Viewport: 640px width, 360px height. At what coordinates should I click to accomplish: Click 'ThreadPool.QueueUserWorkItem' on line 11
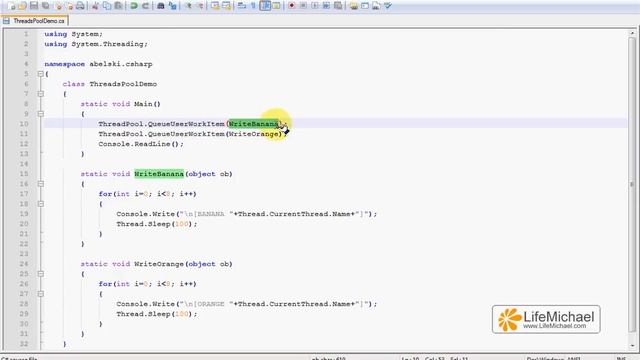click(162, 134)
